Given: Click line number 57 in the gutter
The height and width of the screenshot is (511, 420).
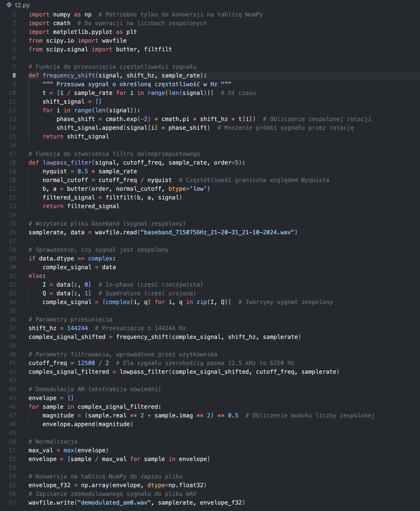Looking at the screenshot, I should pyautogui.click(x=13, y=503).
